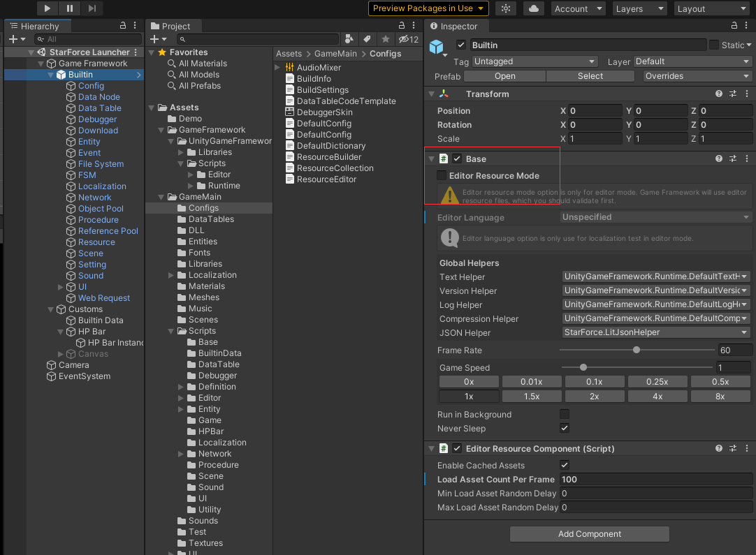Open JSON Helper dropdown
The height and width of the screenshot is (555, 756).
(x=655, y=332)
